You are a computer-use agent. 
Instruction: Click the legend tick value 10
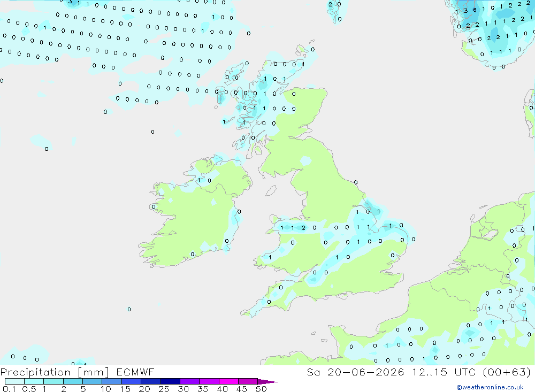(x=106, y=389)
